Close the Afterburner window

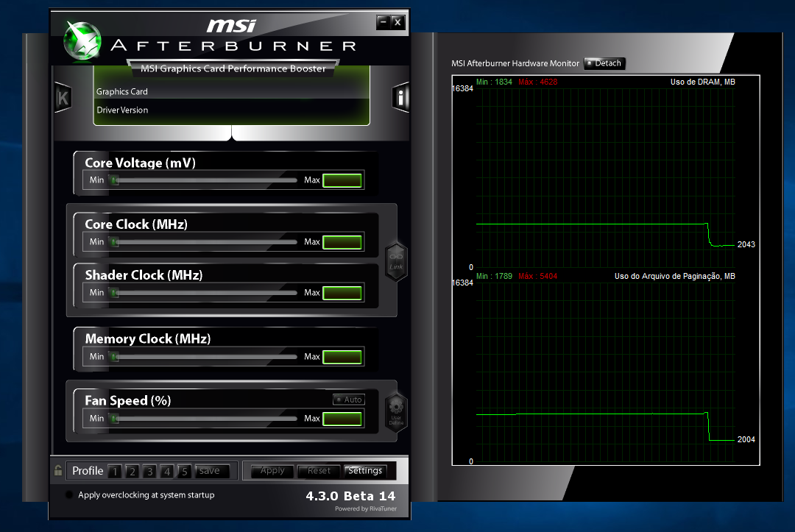pos(398,22)
